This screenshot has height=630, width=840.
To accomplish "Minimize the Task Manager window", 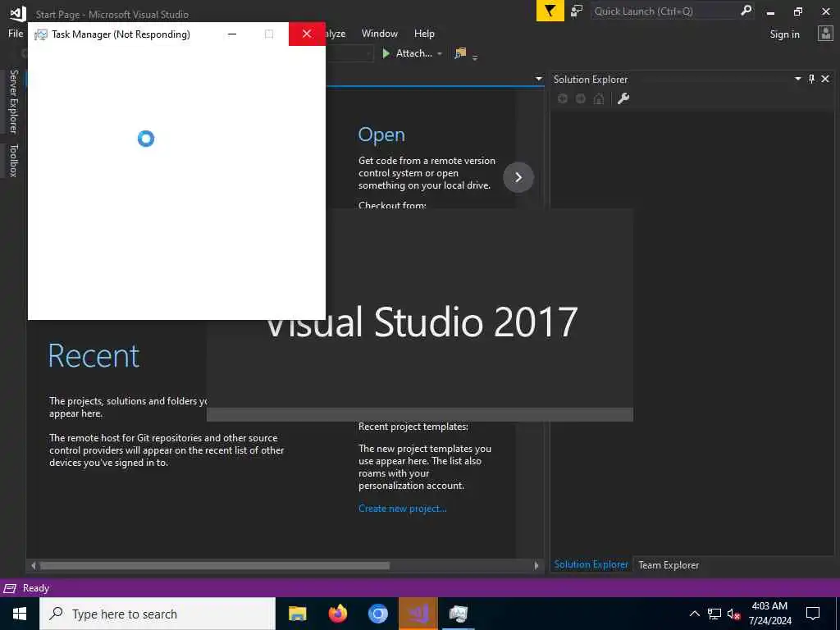I will [232, 34].
